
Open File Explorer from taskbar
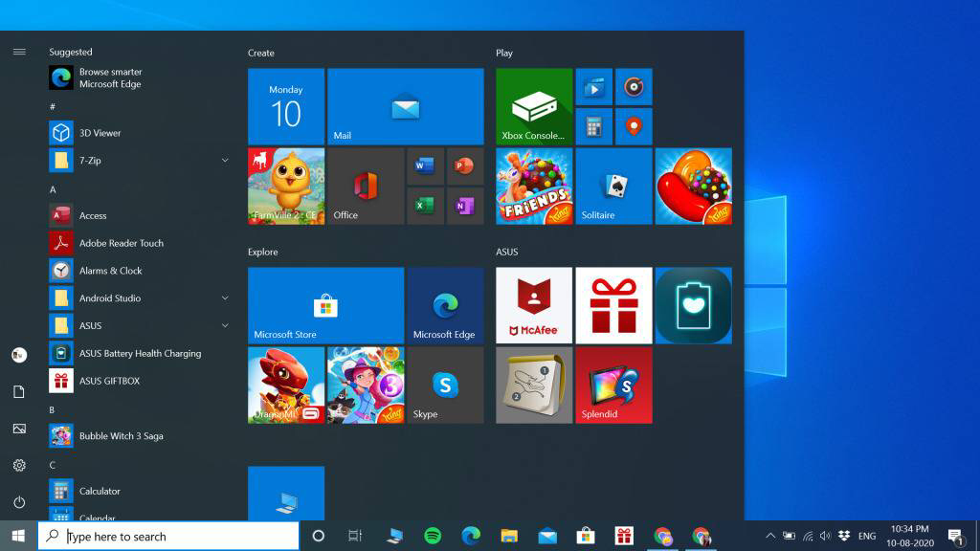(509, 536)
